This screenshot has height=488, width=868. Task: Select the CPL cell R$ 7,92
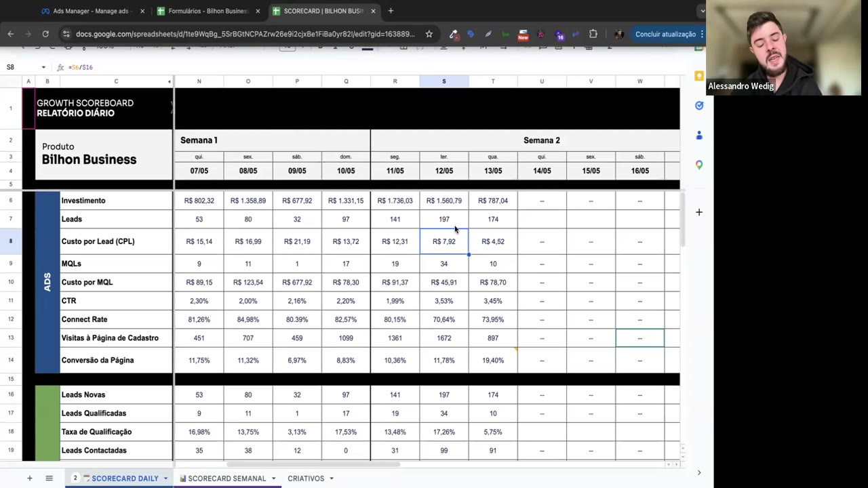click(444, 241)
